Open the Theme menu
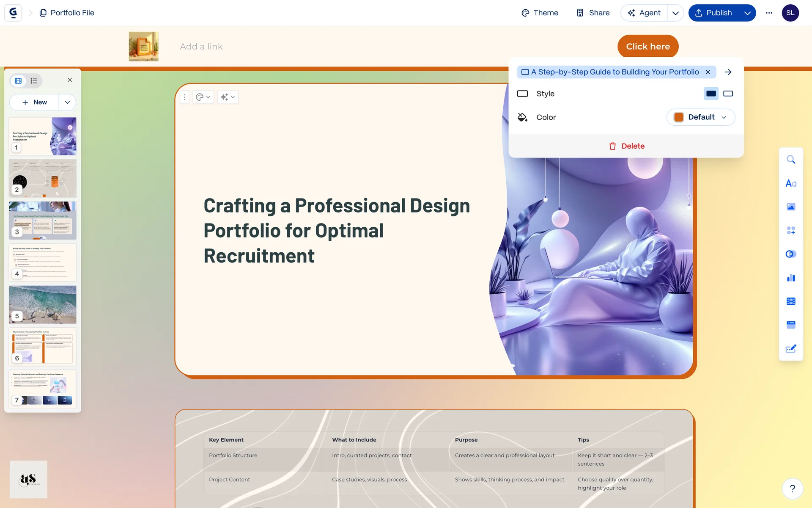This screenshot has height=508, width=812. (540, 13)
